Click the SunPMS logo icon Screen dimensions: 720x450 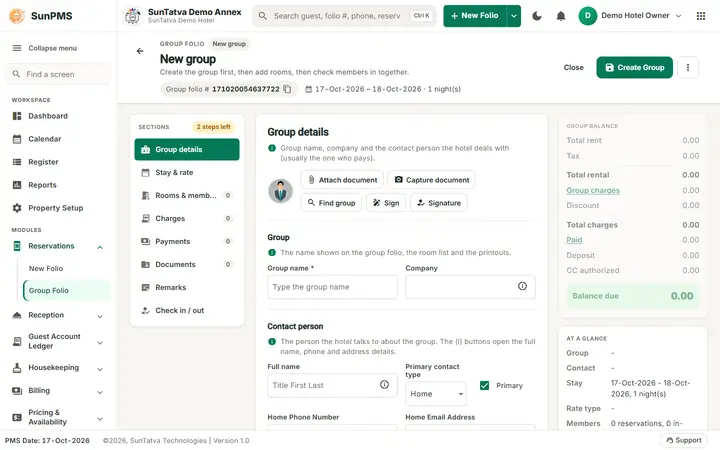coord(17,16)
